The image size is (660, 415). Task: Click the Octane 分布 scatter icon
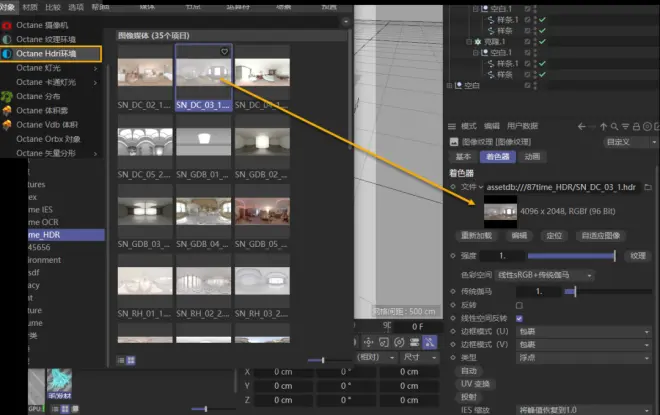(6, 96)
